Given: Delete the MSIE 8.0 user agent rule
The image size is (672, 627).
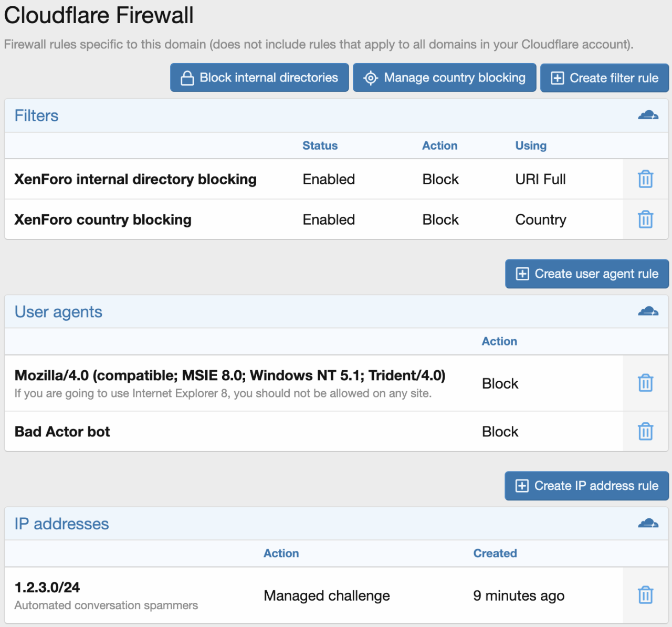Looking at the screenshot, I should 645,383.
